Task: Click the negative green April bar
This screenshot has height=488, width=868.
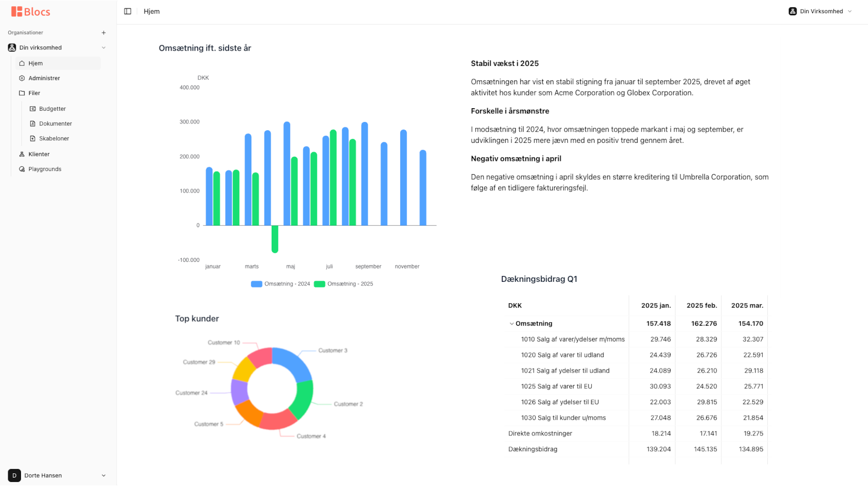Action: pyautogui.click(x=275, y=239)
